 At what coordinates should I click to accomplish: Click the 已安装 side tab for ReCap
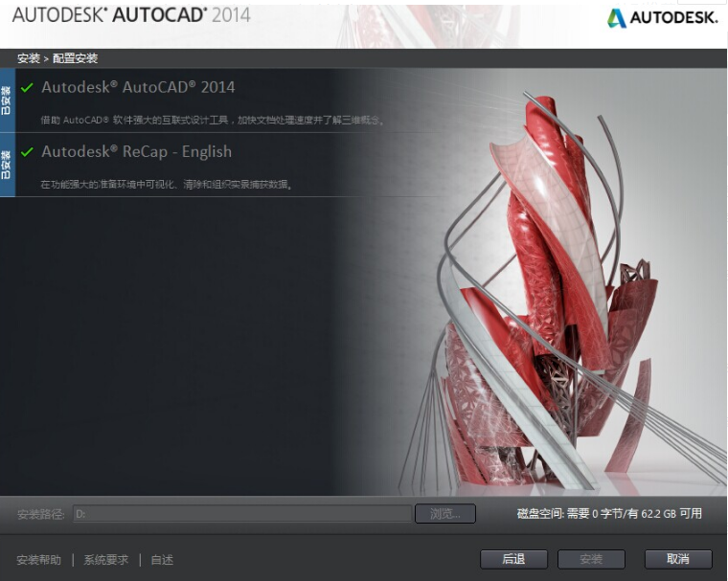[8, 165]
